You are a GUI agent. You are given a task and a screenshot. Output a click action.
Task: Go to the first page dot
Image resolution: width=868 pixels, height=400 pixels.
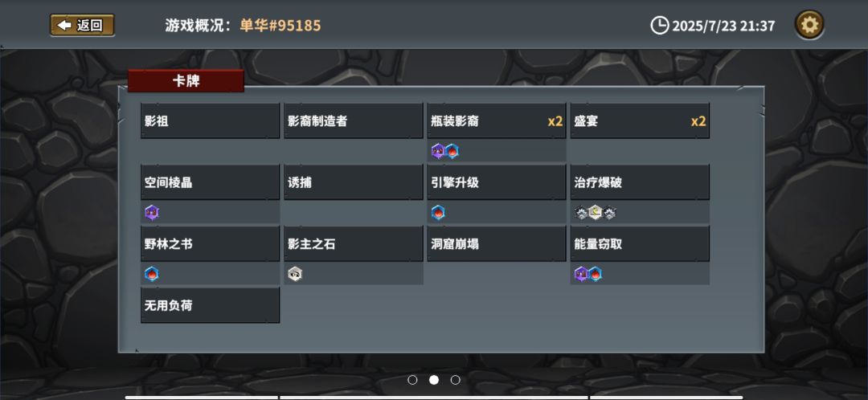coord(412,380)
